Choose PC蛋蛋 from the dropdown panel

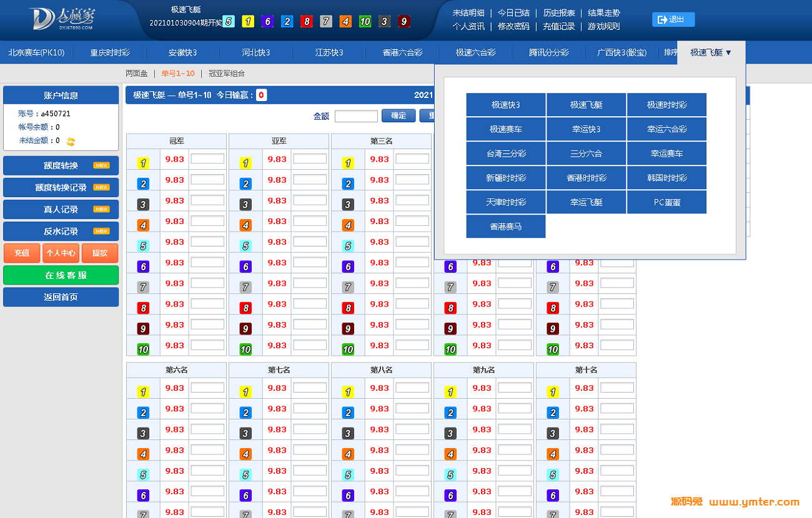pos(667,202)
